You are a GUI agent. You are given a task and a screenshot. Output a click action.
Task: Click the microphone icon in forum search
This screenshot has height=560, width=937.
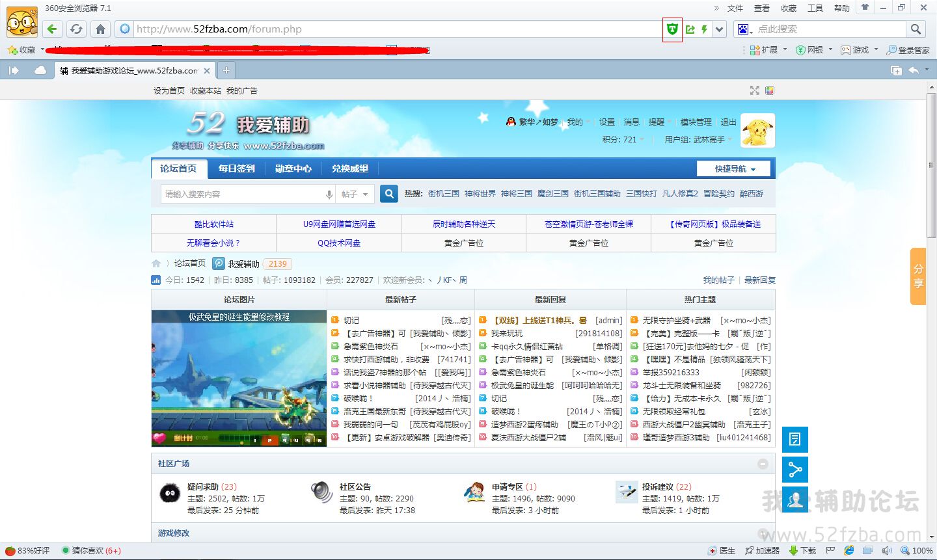click(329, 194)
